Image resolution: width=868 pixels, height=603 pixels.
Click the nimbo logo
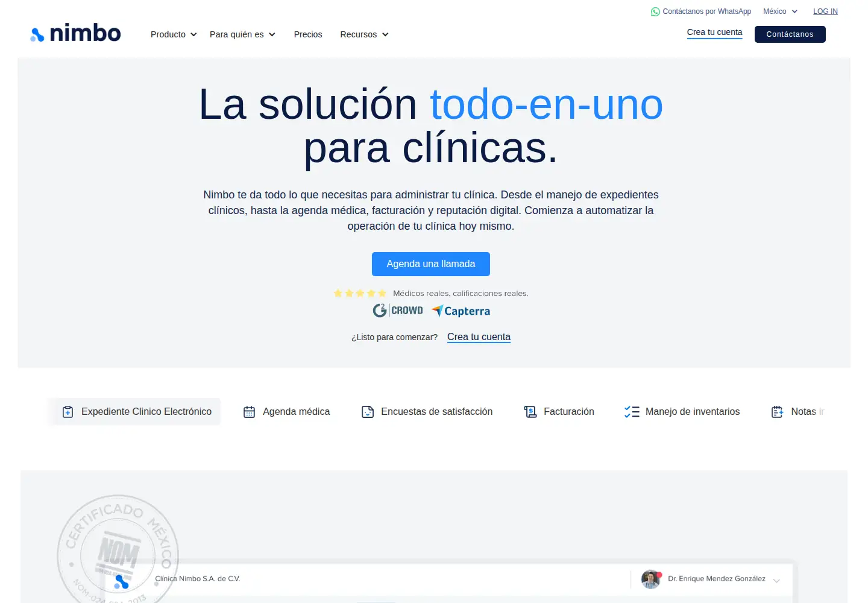click(x=75, y=34)
